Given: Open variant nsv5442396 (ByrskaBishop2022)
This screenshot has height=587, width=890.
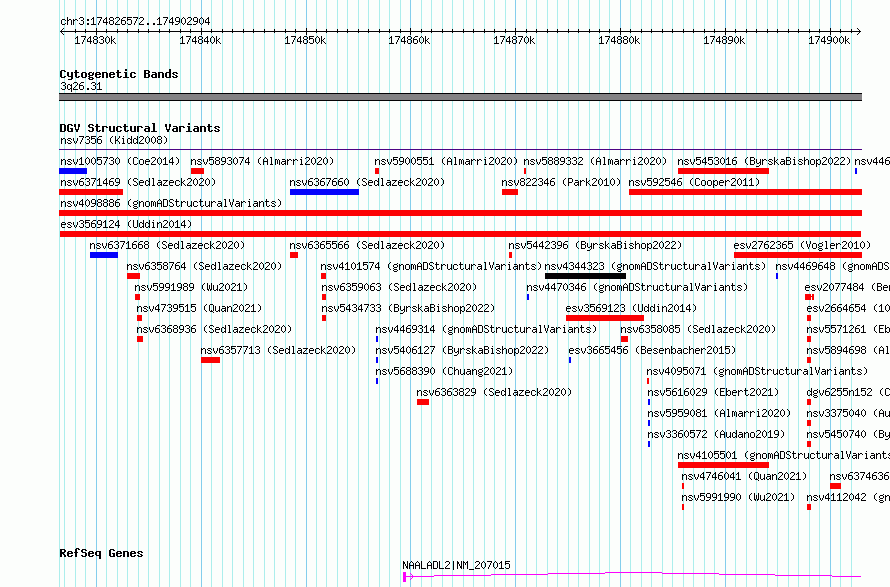Looking at the screenshot, I should point(595,245).
